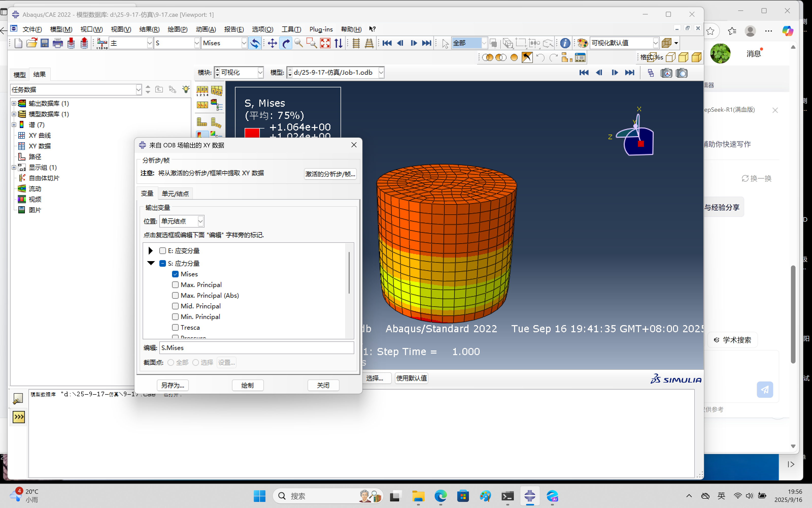Viewport: 812px width, 508px height.
Task: Select the Pan view tool
Action: 272,43
